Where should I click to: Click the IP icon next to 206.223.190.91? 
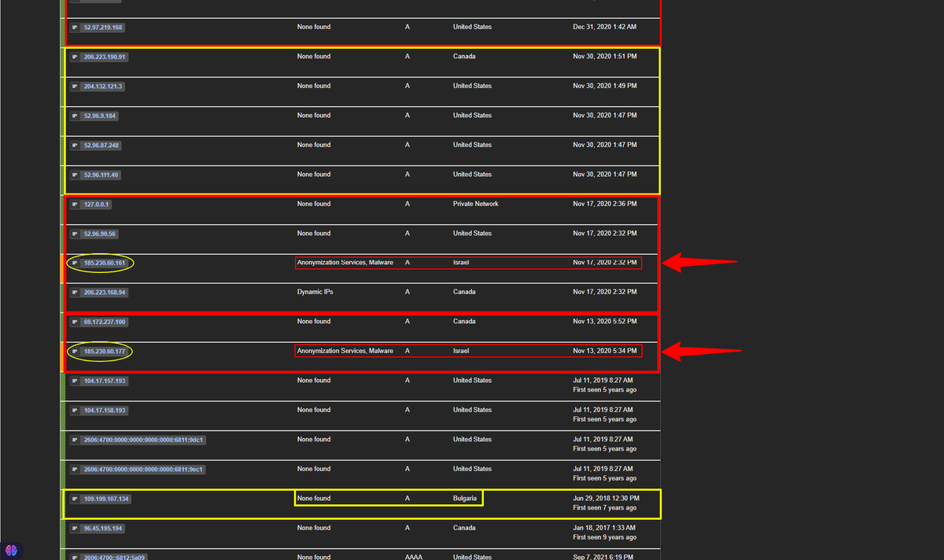coord(75,57)
